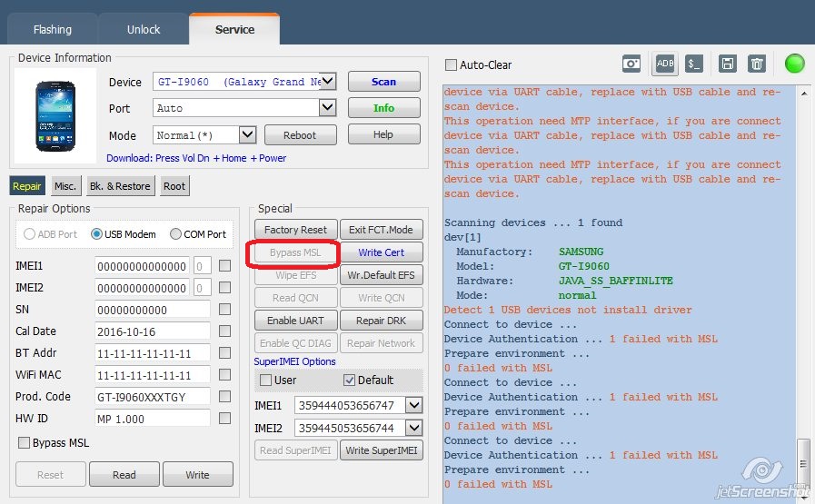
Task: Open the Repair sub-tab
Action: 27,186
